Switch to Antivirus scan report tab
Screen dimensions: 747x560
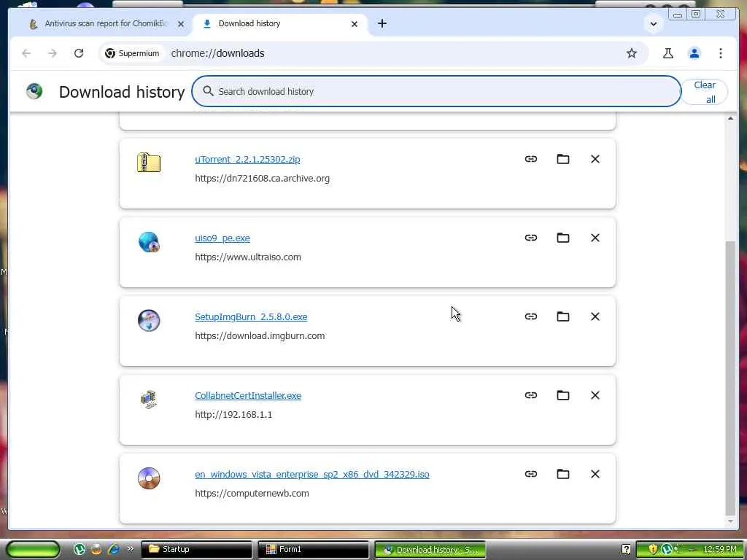pos(106,24)
